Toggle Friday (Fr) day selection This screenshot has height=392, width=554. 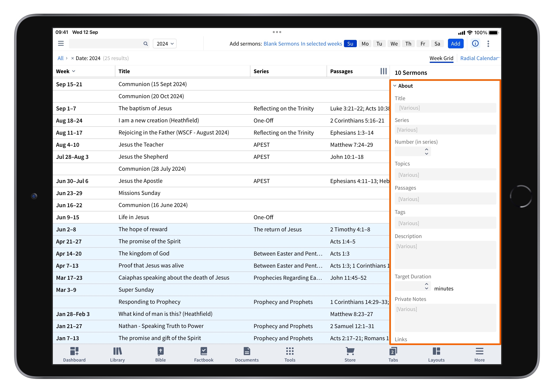423,44
